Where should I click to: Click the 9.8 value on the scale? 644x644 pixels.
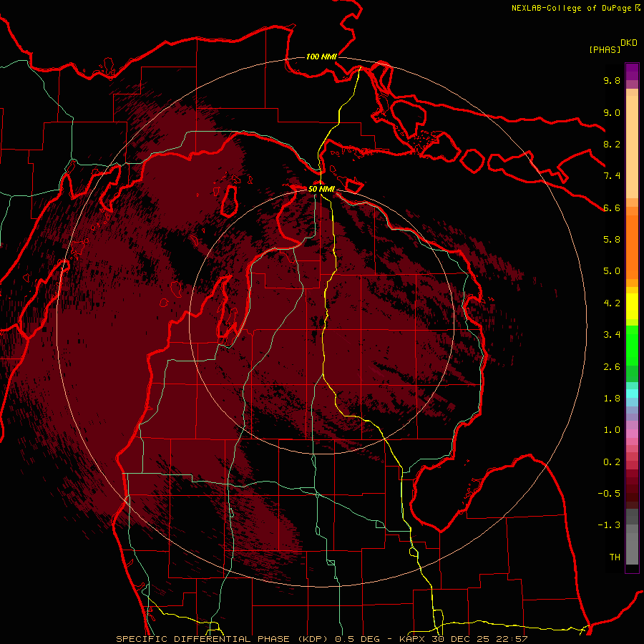(x=612, y=80)
